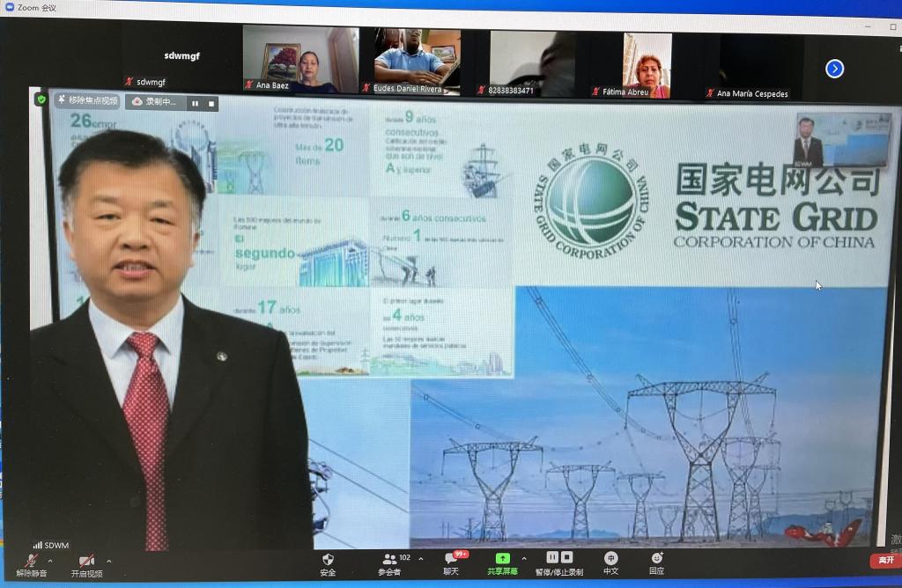This screenshot has height=588, width=902.
Task: Expand the audio options arrow beside microphone
Action: click(x=50, y=561)
